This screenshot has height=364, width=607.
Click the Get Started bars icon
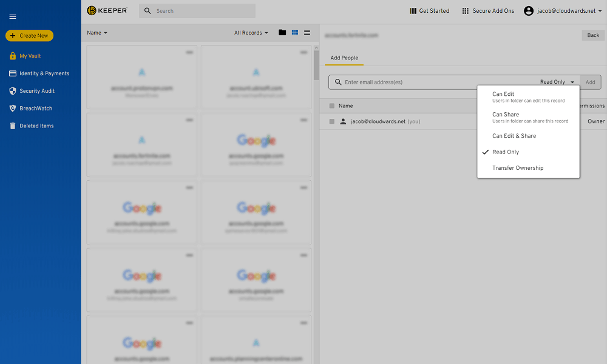[x=413, y=11]
